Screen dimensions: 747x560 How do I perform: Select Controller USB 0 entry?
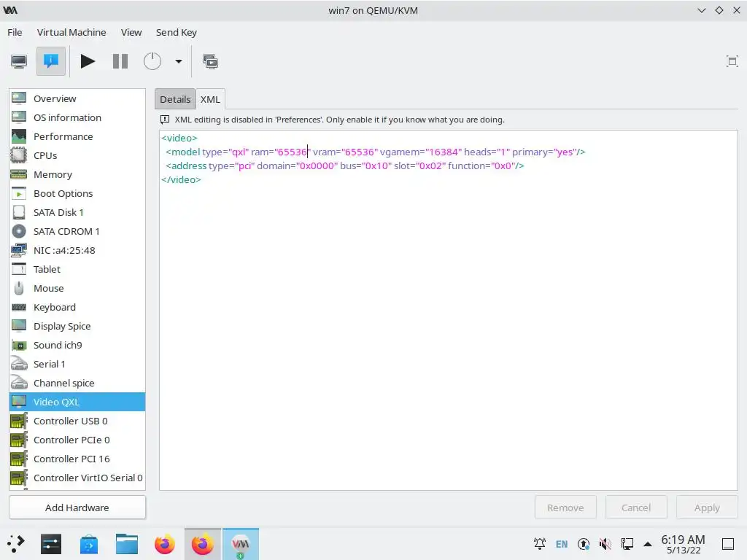click(x=77, y=421)
